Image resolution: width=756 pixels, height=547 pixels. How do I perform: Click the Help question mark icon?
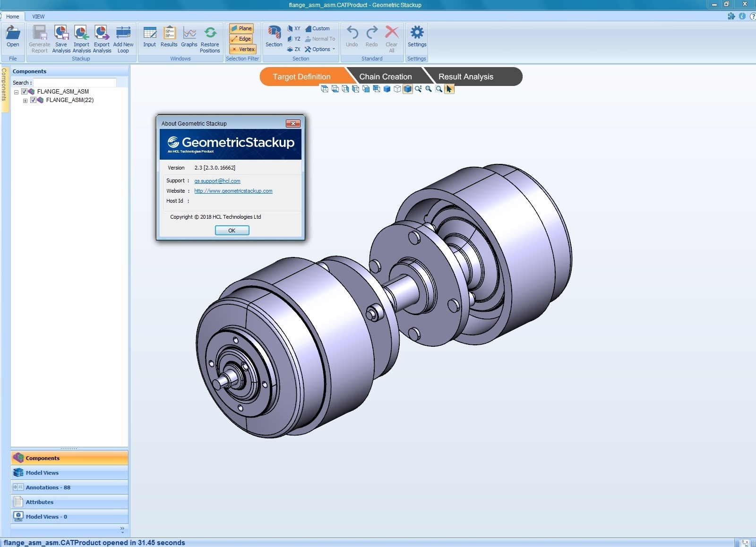pos(753,16)
